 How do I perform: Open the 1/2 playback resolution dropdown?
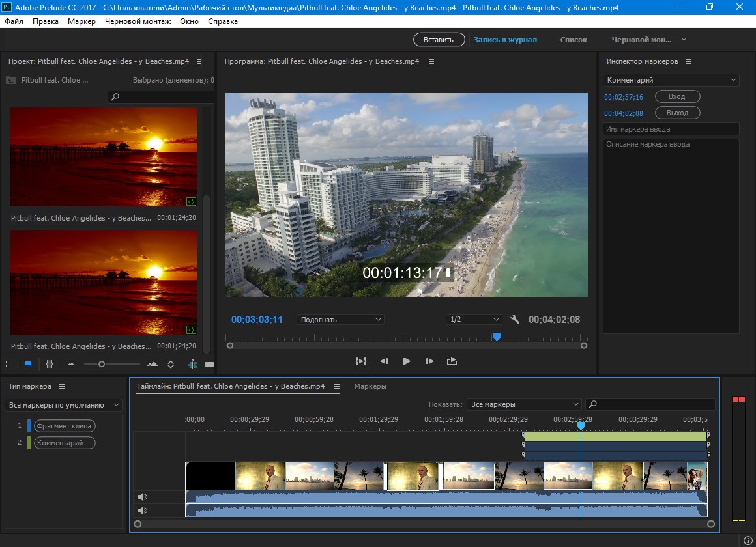click(x=474, y=320)
